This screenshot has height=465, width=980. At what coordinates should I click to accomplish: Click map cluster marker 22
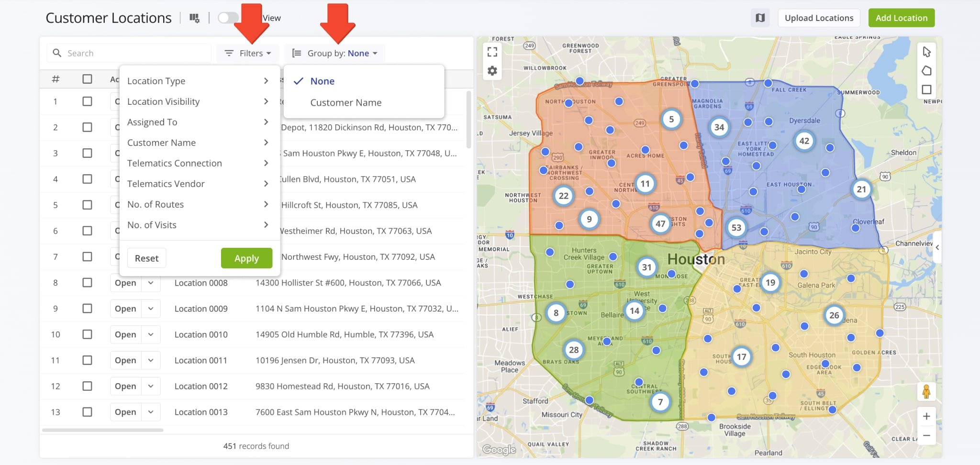pos(564,196)
